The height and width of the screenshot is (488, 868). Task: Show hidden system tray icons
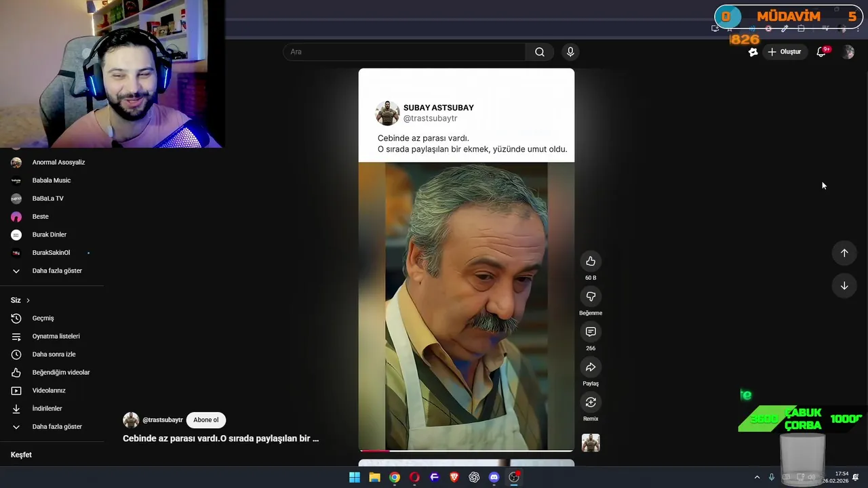(757, 477)
